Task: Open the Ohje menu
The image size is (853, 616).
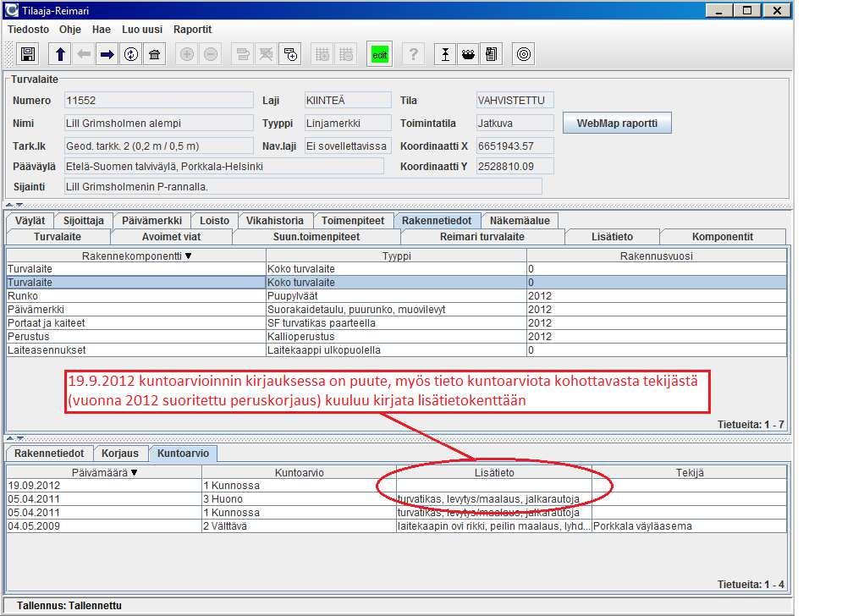Action: 70,30
